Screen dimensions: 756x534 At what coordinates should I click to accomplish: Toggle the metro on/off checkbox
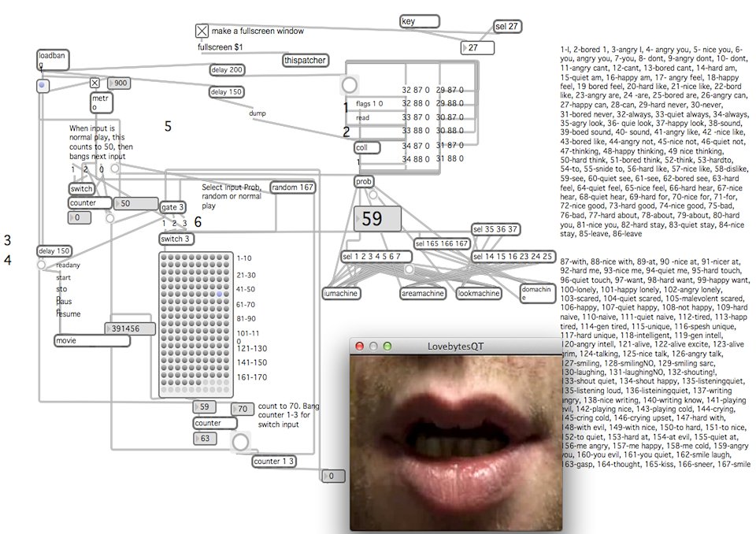94,83
